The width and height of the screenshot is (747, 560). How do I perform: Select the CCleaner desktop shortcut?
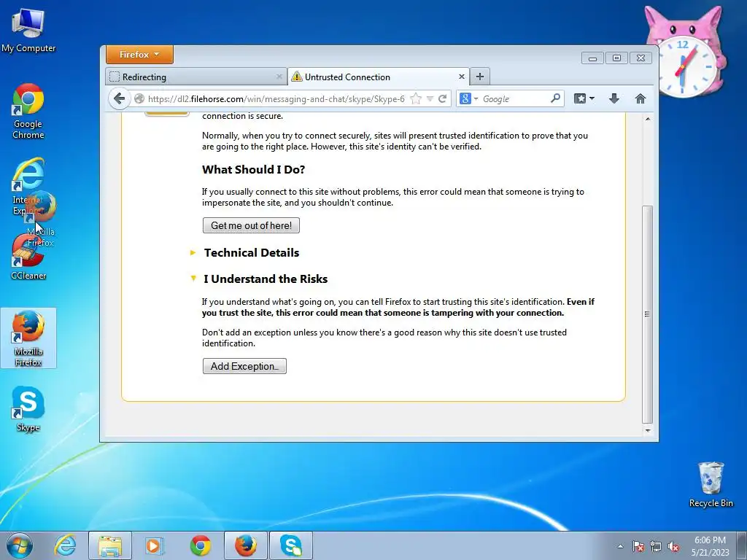click(x=28, y=257)
